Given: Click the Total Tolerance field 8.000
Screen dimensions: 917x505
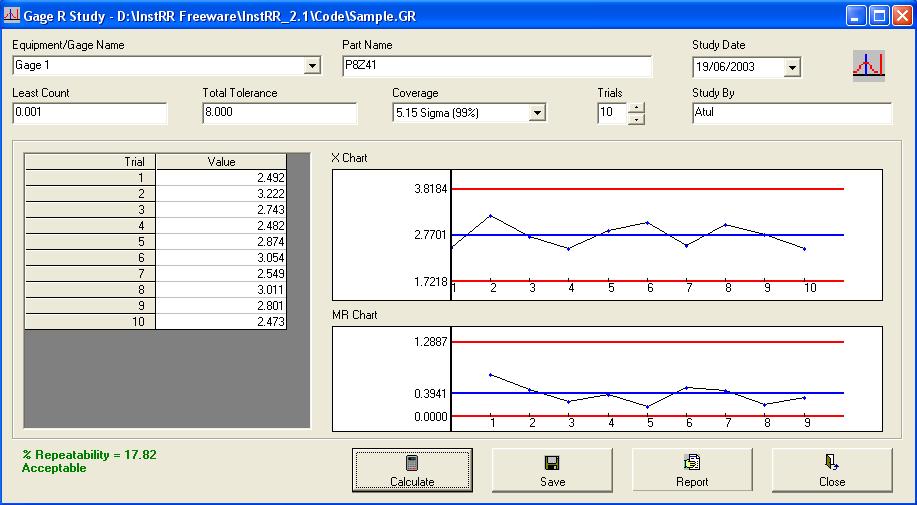Looking at the screenshot, I should 280,113.
